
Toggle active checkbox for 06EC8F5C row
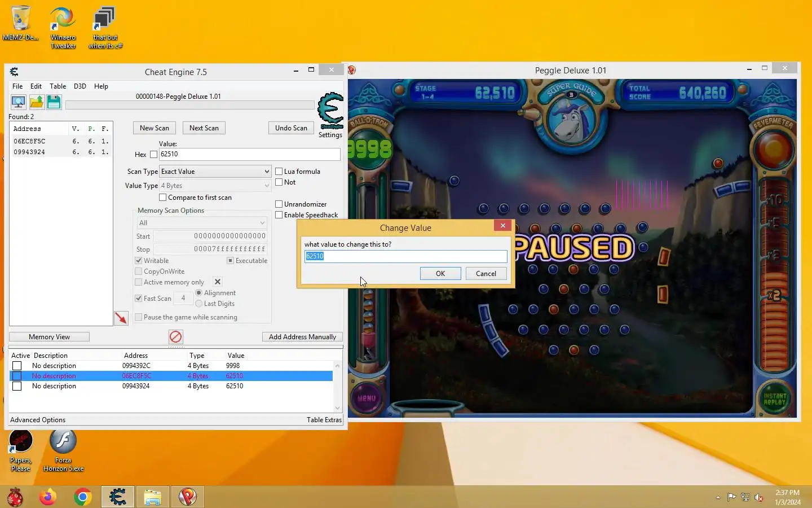coord(17,376)
